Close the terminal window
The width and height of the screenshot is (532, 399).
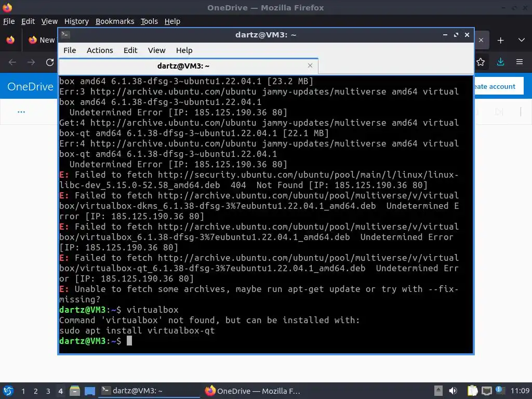467,35
